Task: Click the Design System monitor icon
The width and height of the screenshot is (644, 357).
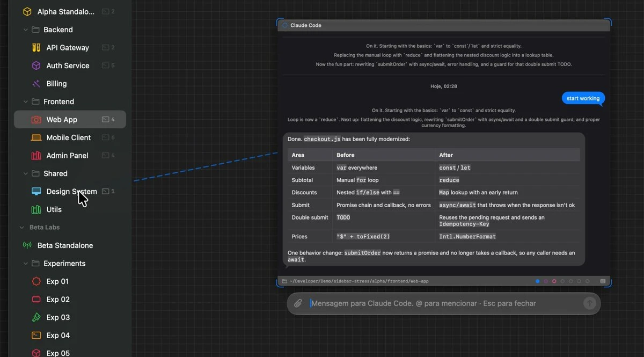Action: tap(36, 192)
